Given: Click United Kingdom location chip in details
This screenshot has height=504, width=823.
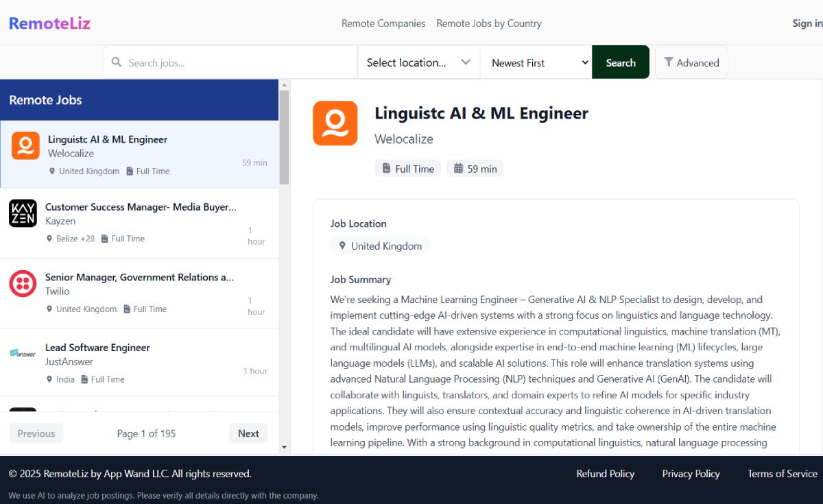Looking at the screenshot, I should [x=380, y=246].
